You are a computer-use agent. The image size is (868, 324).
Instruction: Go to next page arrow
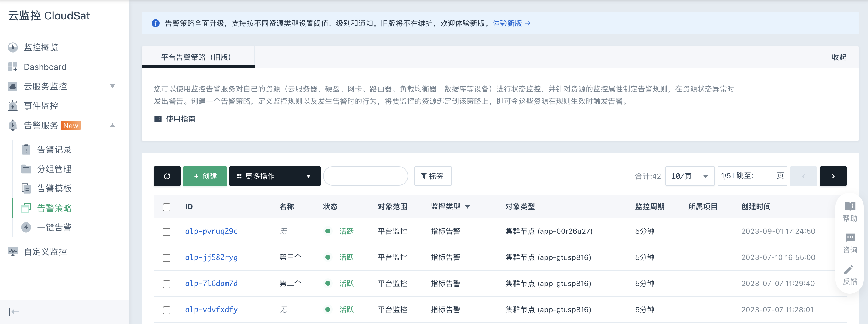pos(833,176)
